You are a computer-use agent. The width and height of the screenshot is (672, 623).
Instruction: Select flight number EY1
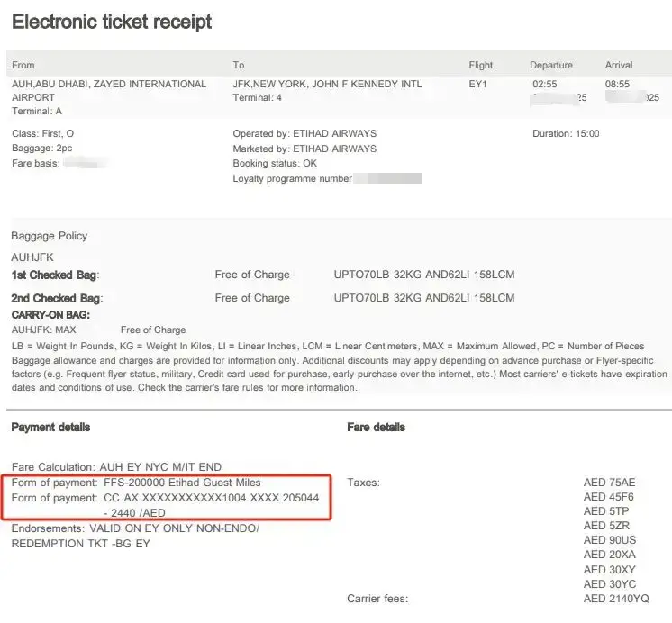(477, 84)
